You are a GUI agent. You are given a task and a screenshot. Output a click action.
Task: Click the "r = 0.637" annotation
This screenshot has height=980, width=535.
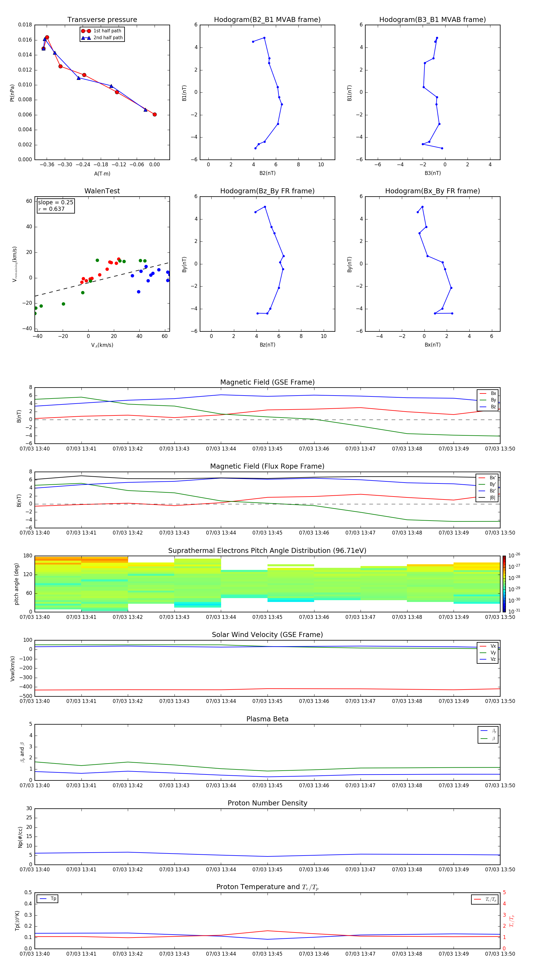[51, 209]
